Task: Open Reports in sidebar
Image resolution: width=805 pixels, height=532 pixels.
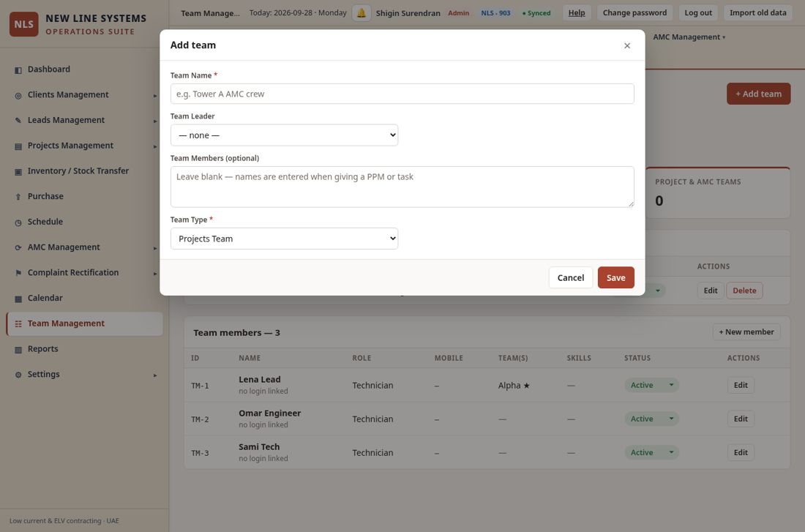Action: click(x=84, y=348)
